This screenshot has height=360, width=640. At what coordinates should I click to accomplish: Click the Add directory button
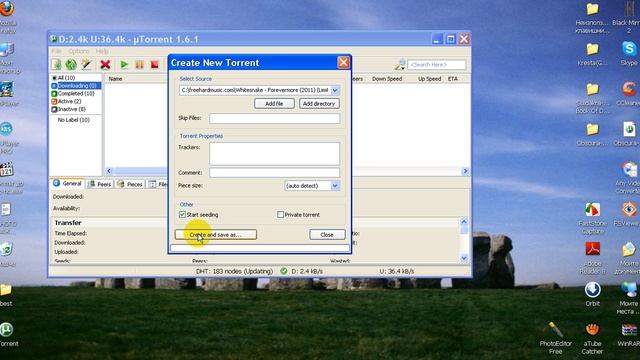(x=319, y=104)
